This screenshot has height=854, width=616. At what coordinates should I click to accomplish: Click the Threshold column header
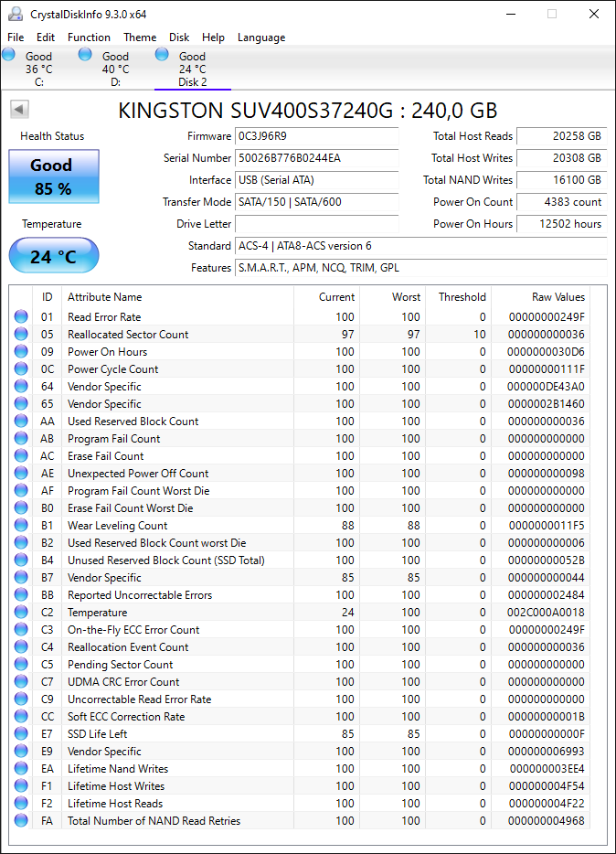458,297
